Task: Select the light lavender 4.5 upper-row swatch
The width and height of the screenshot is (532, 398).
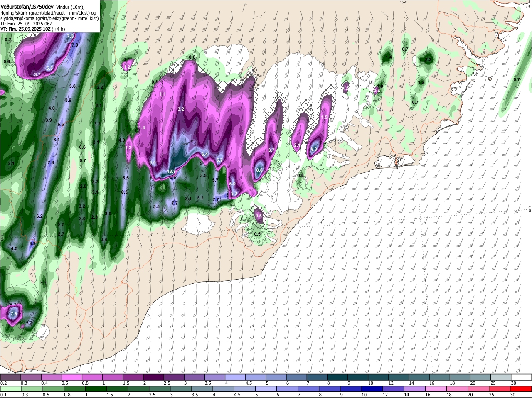Action: 256,377
